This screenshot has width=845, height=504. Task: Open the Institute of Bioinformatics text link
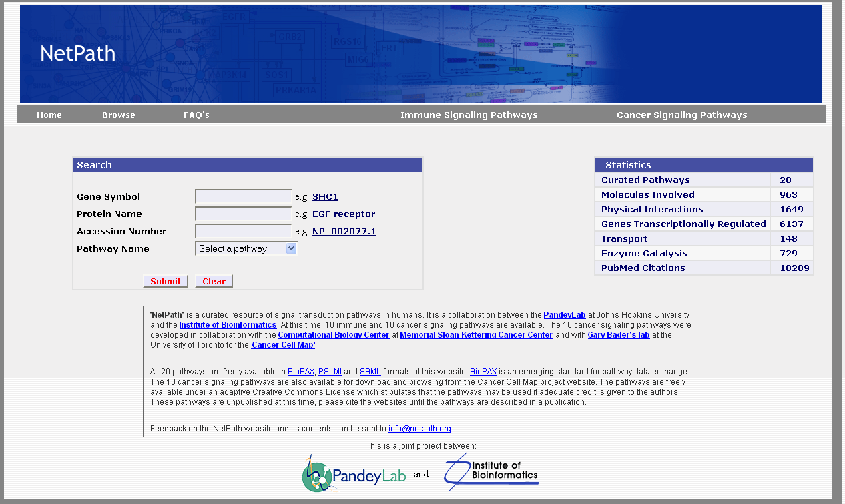(228, 325)
